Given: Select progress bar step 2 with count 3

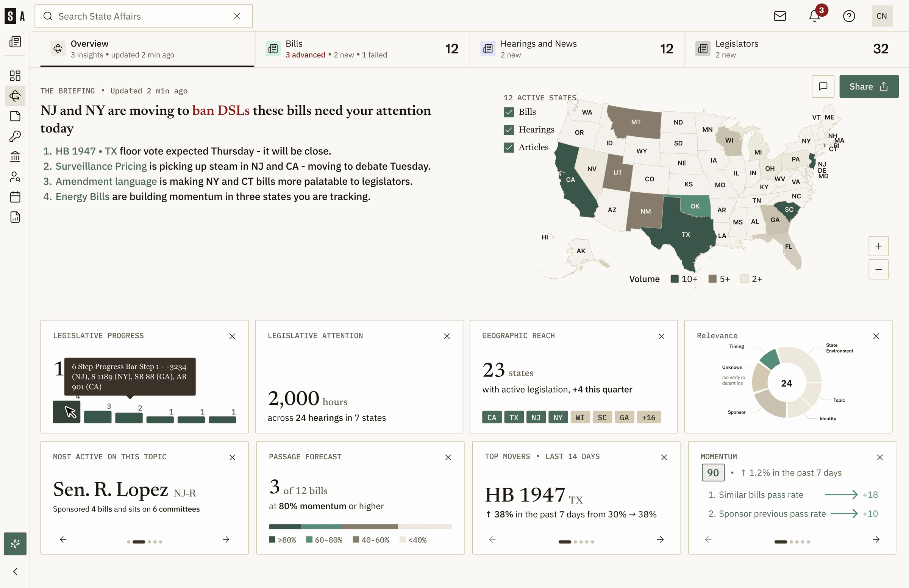Looking at the screenshot, I should point(98,416).
